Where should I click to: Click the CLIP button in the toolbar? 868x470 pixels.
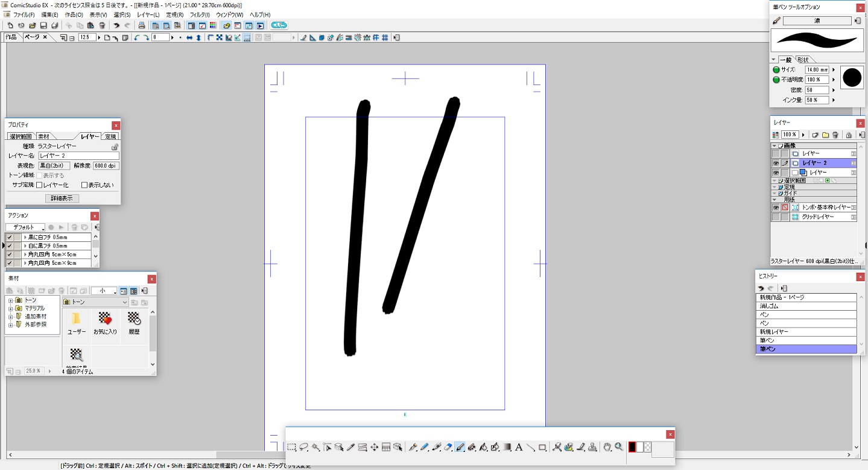click(x=279, y=26)
